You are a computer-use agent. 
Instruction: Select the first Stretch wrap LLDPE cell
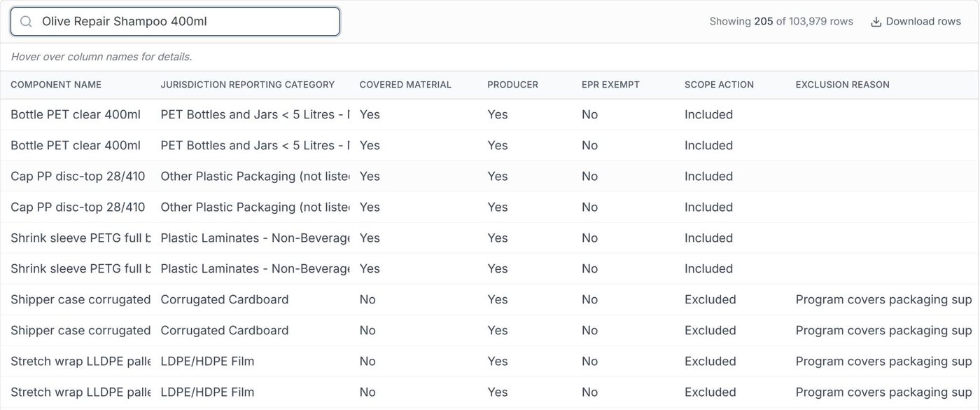coord(80,362)
